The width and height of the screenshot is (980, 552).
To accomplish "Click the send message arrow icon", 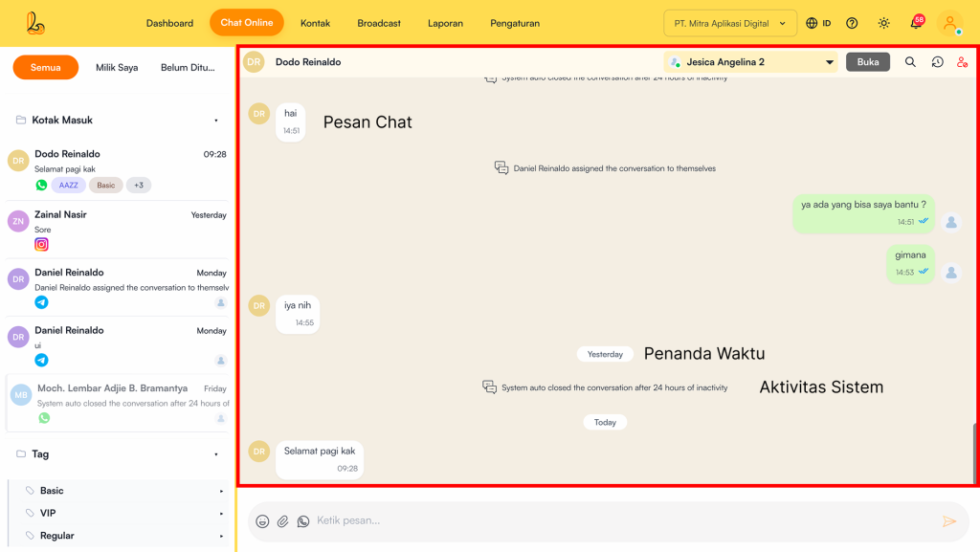I will click(x=949, y=521).
